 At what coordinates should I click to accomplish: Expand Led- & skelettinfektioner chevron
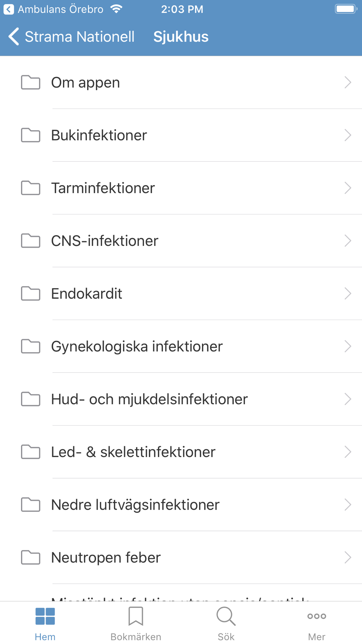tap(348, 452)
